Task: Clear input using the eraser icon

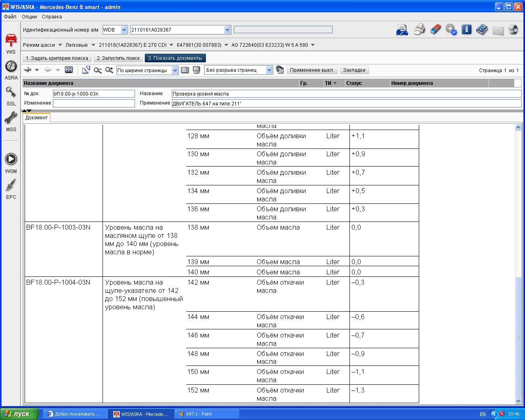Action: (435, 29)
